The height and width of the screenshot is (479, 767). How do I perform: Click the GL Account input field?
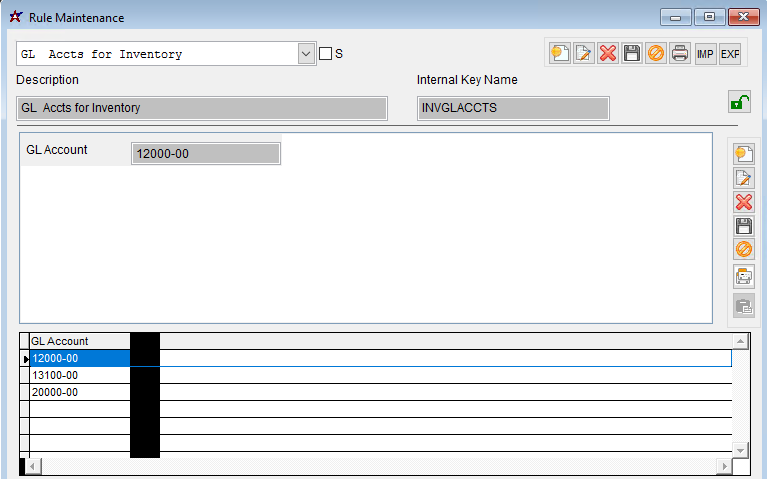point(206,153)
